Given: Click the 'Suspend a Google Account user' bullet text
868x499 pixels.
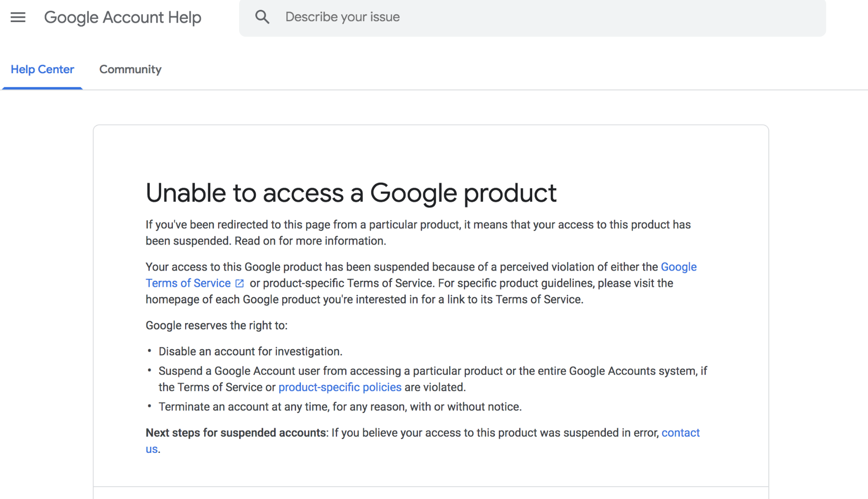Looking at the screenshot, I should (433, 379).
